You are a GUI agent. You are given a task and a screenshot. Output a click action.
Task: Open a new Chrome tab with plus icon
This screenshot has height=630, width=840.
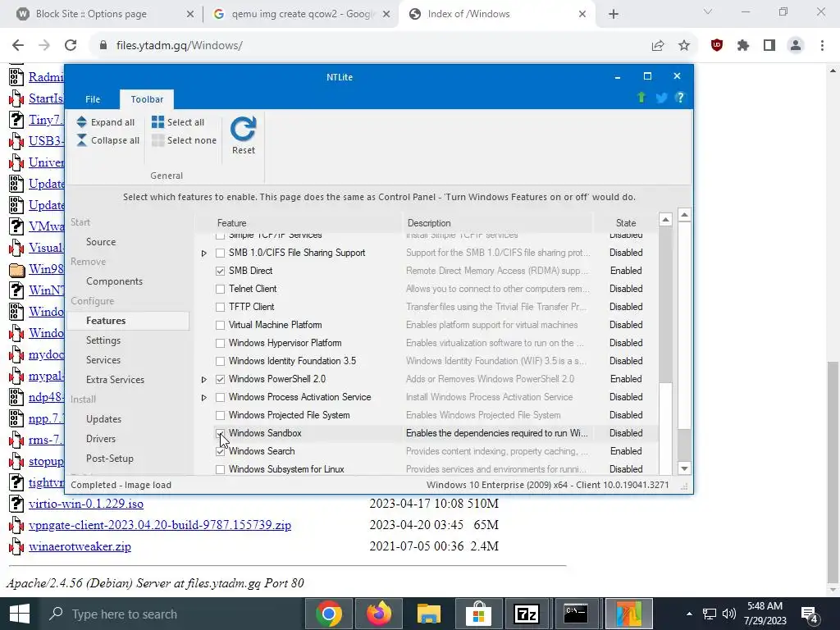coord(614,15)
